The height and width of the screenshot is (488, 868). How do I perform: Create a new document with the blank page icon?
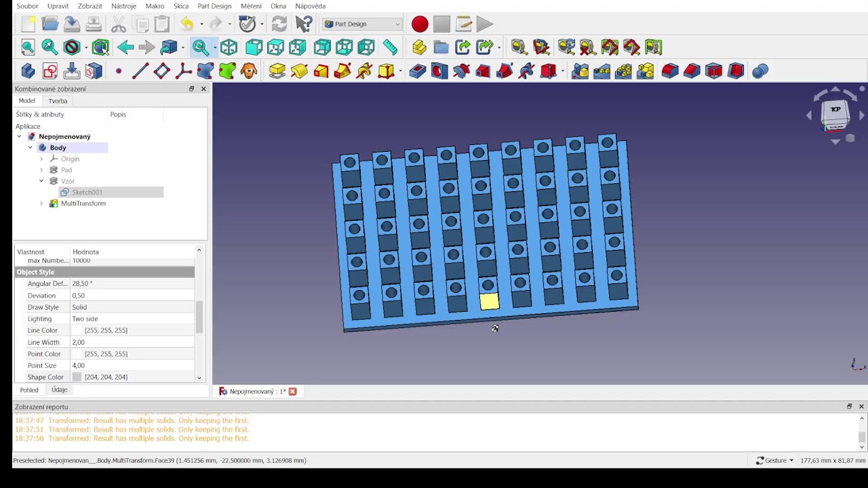click(28, 24)
